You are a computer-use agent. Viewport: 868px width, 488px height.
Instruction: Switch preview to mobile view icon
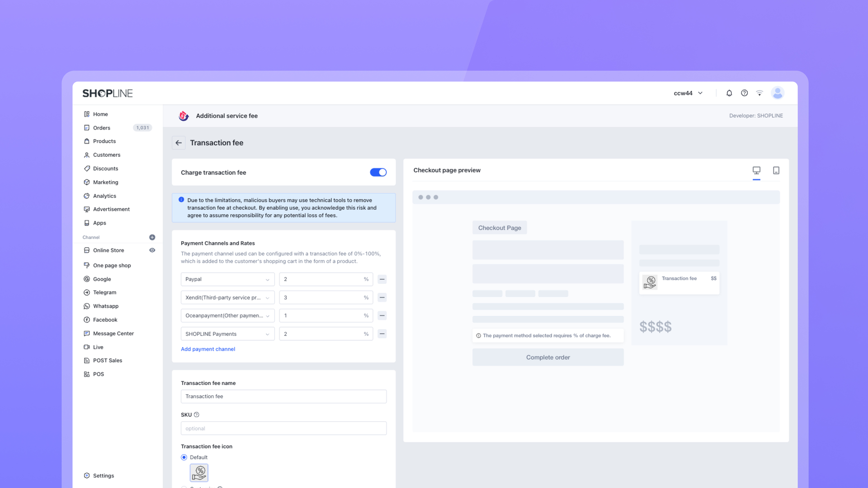click(x=776, y=170)
